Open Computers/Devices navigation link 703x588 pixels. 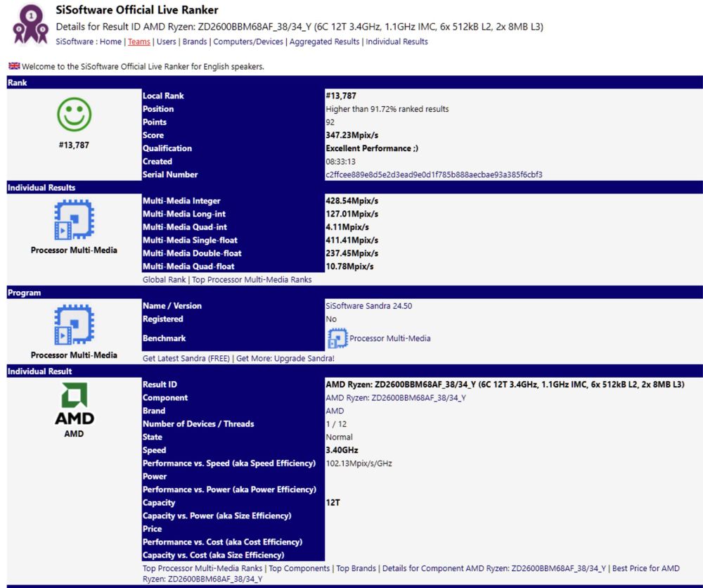[x=248, y=41]
